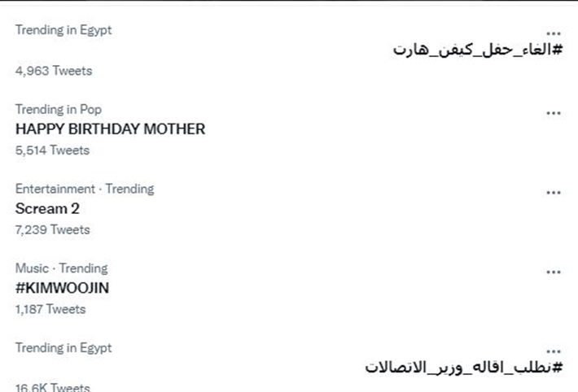
Task: Click the 16.6K Tweets count
Action: [52, 387]
